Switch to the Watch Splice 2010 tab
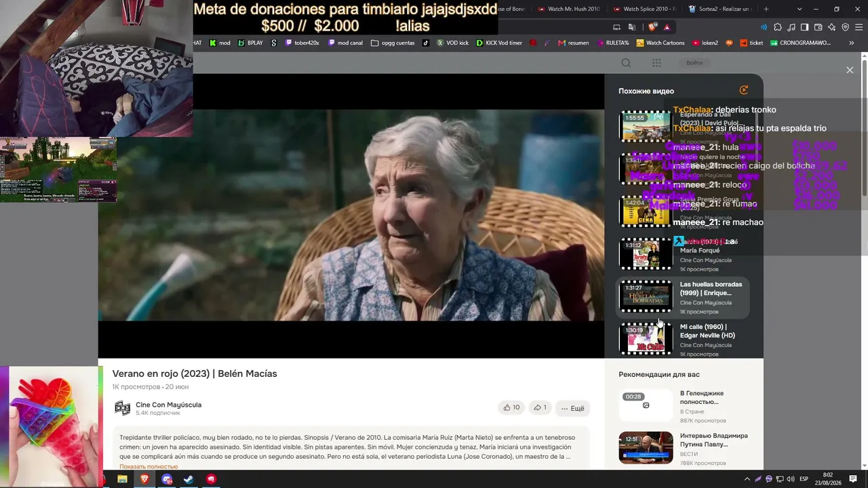This screenshot has height=488, width=868. pyautogui.click(x=644, y=9)
